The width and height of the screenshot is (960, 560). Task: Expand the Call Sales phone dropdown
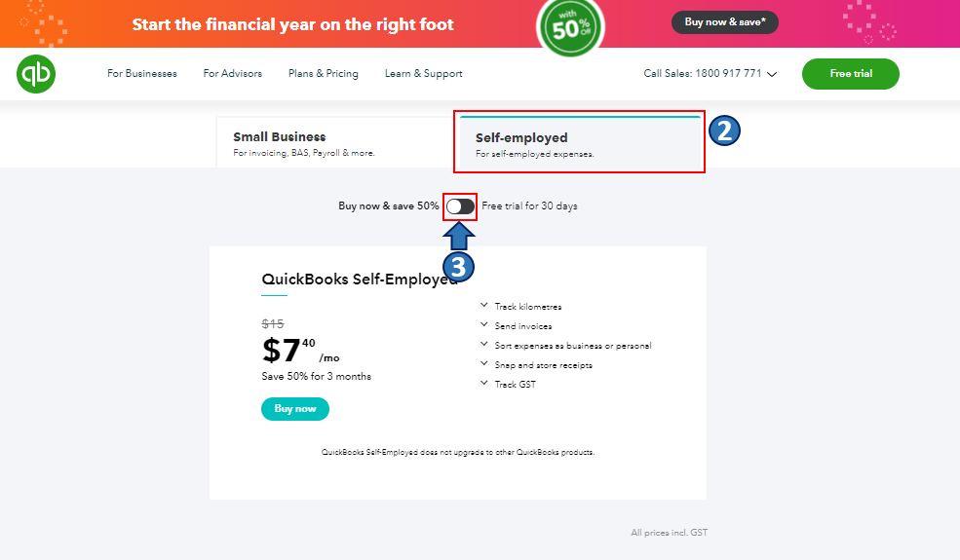pyautogui.click(x=772, y=74)
